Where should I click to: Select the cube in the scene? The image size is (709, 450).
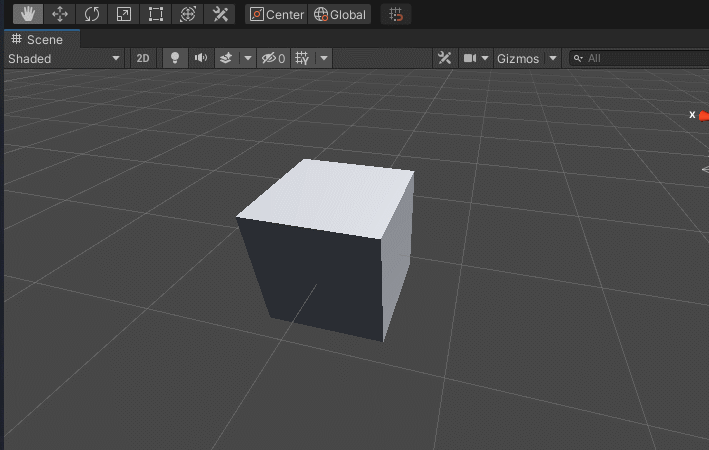tap(326, 251)
